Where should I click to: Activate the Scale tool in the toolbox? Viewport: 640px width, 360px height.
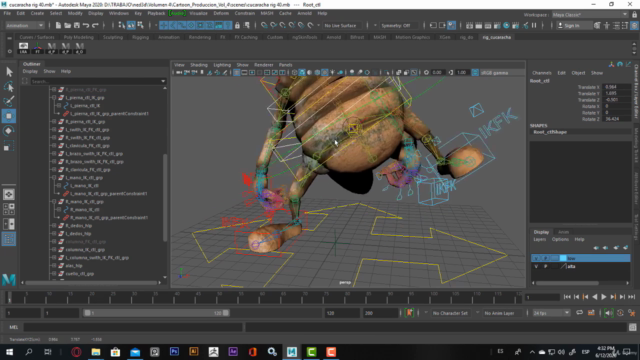(x=9, y=146)
